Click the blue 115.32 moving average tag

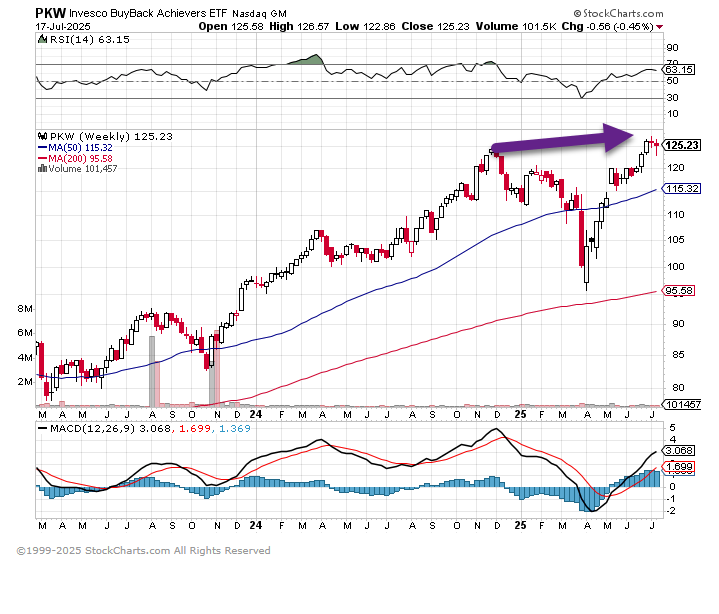point(682,188)
